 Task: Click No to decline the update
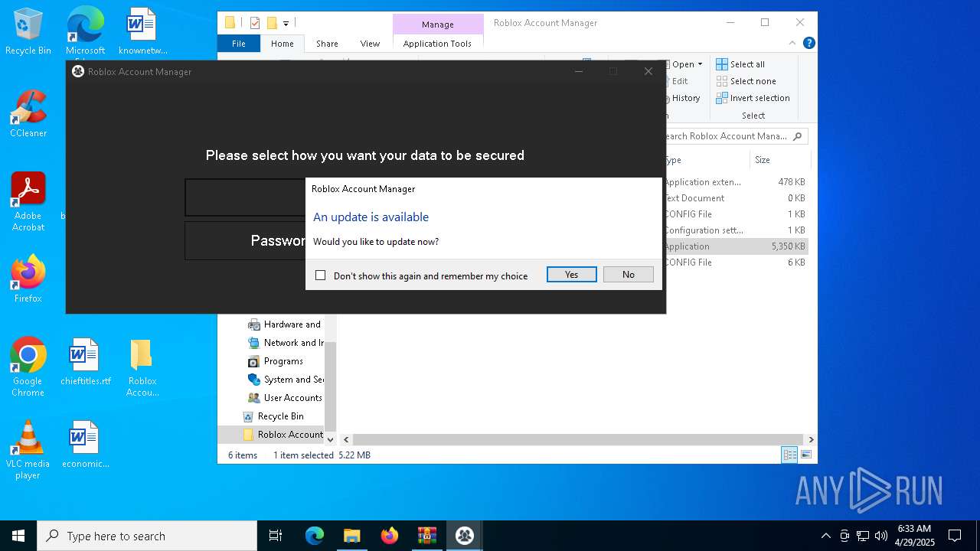[628, 274]
